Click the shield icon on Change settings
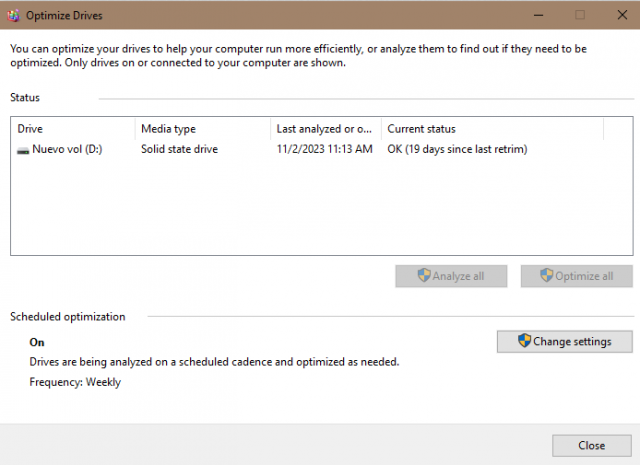Image resolution: width=640 pixels, height=465 pixels. 524,341
